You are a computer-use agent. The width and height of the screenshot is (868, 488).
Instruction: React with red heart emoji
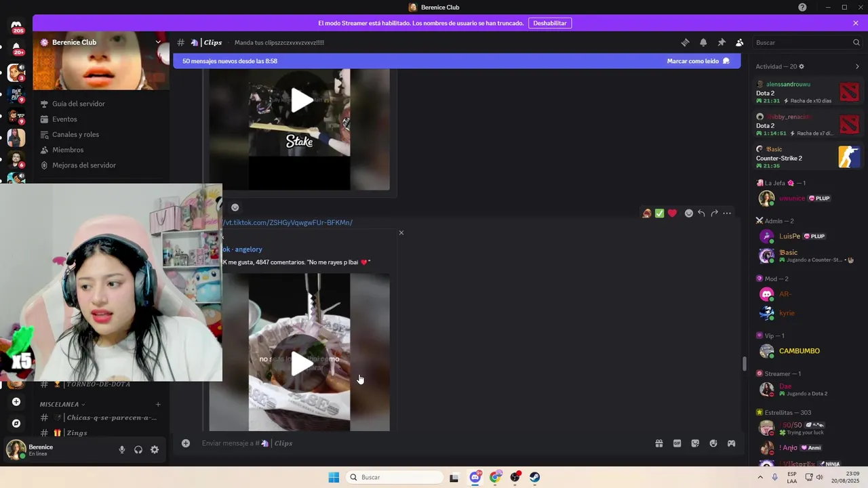[x=672, y=213]
